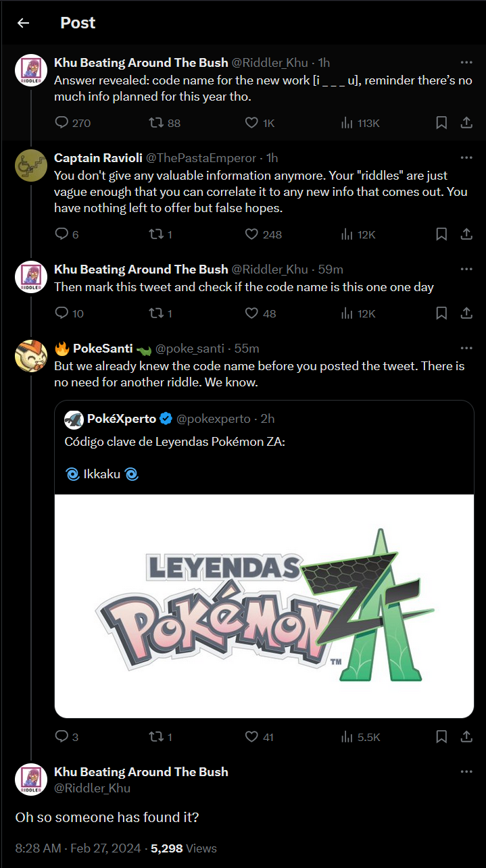Bookmark the 'Answer revealed' post
The height and width of the screenshot is (868, 486).
441,122
